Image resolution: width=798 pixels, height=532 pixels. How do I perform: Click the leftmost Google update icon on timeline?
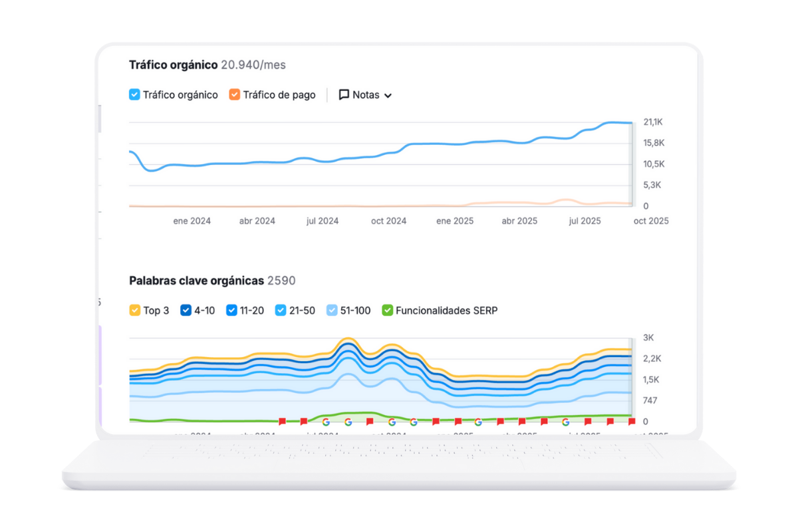point(326,422)
